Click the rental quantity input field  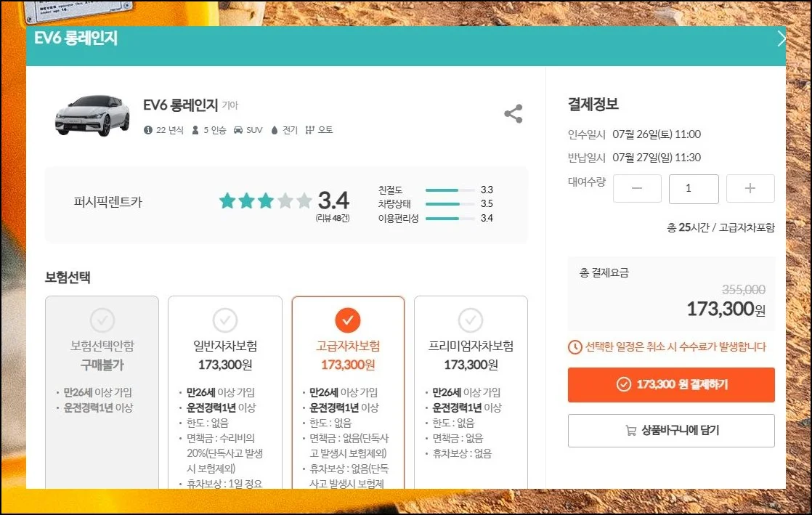point(694,189)
